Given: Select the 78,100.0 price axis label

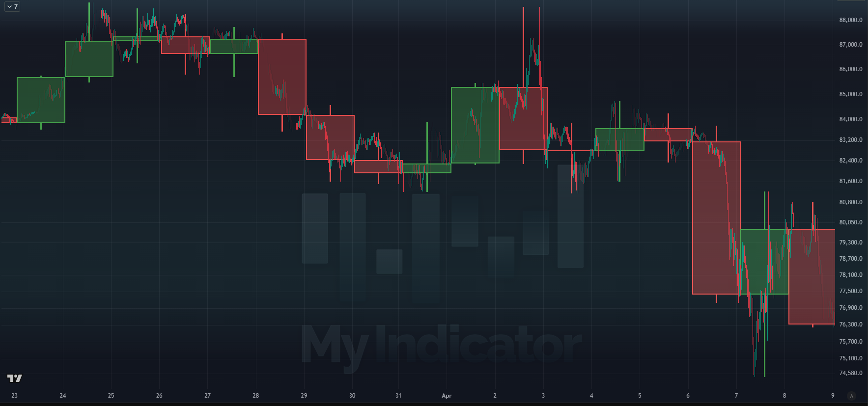Looking at the screenshot, I should click(851, 275).
